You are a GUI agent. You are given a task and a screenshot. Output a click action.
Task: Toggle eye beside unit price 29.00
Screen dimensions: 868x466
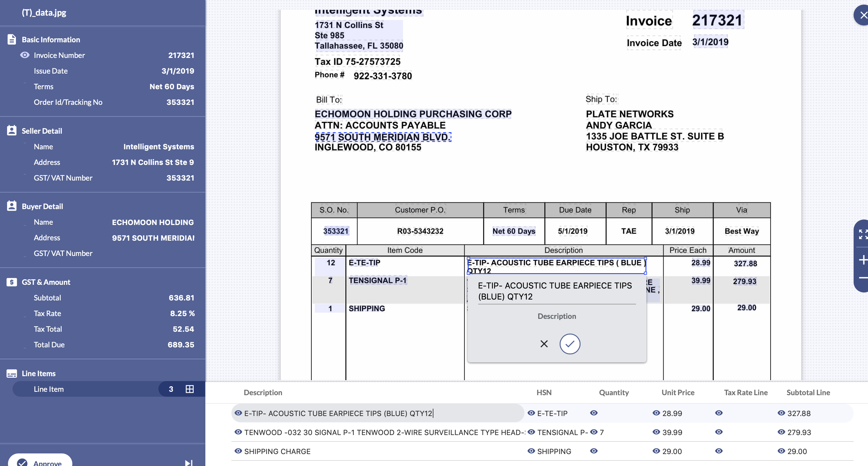click(657, 451)
